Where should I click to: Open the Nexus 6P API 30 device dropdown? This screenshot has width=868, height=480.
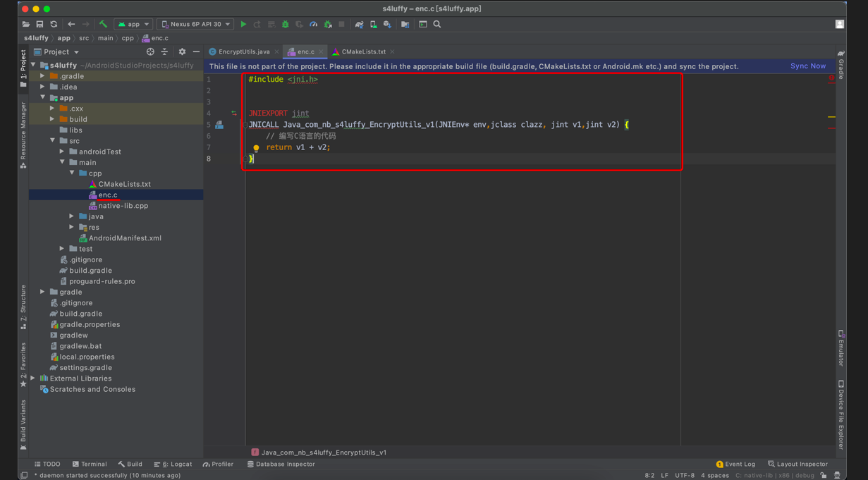(195, 24)
